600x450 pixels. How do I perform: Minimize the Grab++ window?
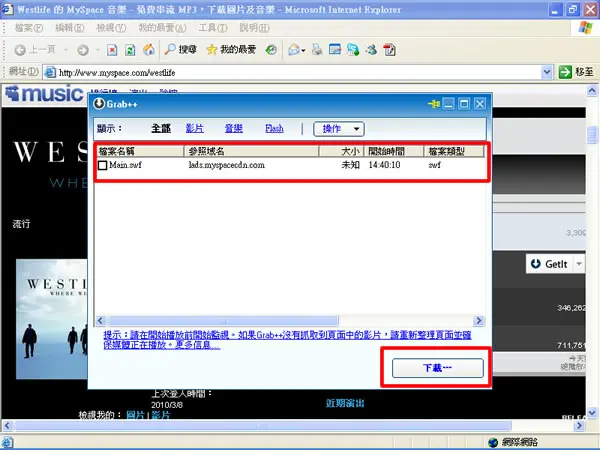tap(448, 104)
